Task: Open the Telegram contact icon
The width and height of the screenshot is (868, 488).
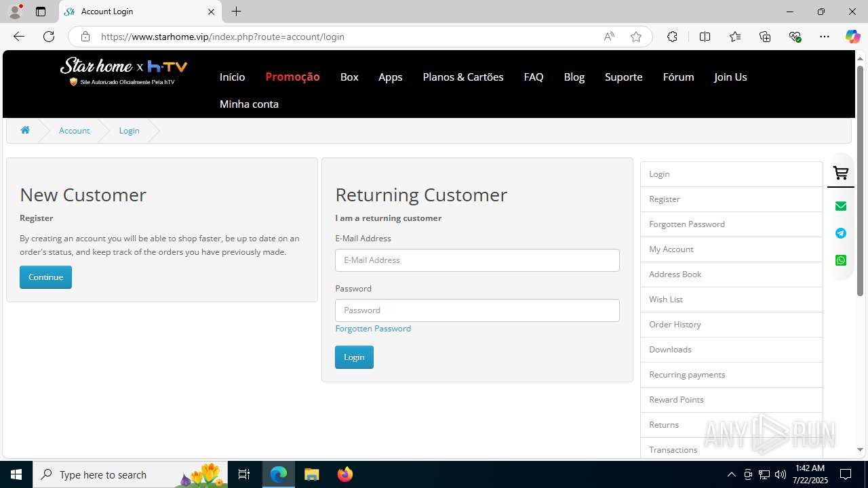Action: coord(841,233)
